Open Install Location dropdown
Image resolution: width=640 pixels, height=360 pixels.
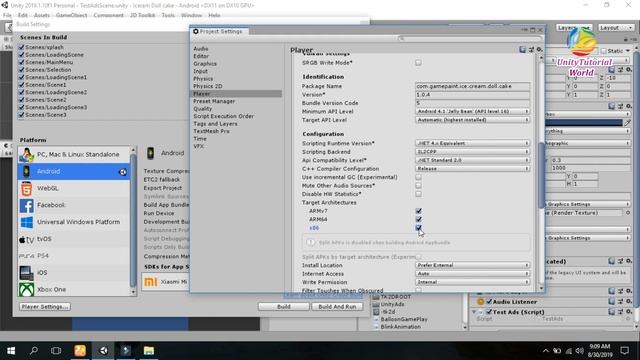pos(473,265)
